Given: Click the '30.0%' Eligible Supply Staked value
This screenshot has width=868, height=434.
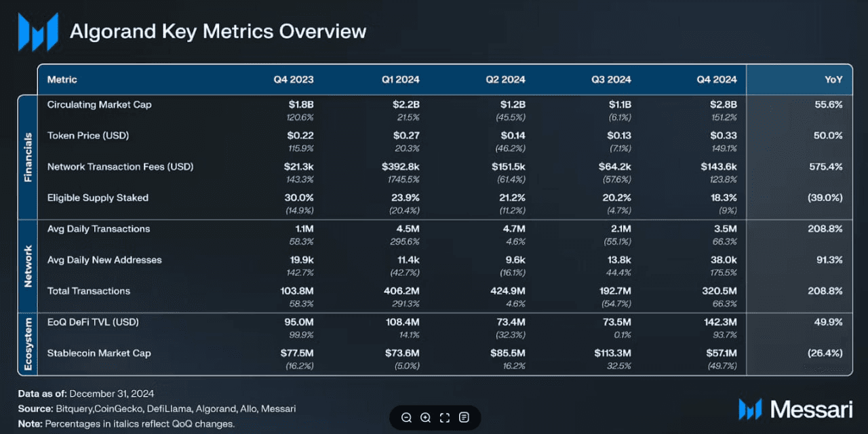Looking at the screenshot, I should tap(299, 198).
